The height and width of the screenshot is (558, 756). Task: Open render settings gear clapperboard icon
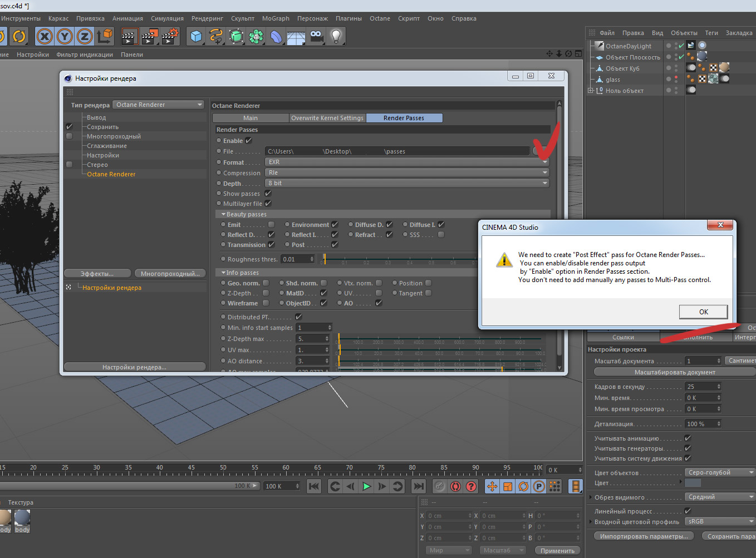tap(170, 37)
